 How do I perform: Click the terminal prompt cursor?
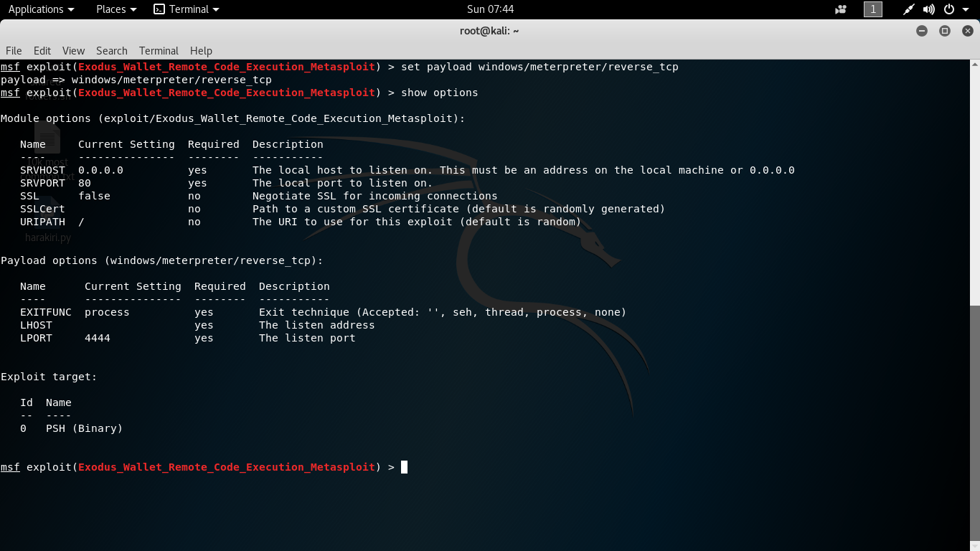tap(404, 467)
